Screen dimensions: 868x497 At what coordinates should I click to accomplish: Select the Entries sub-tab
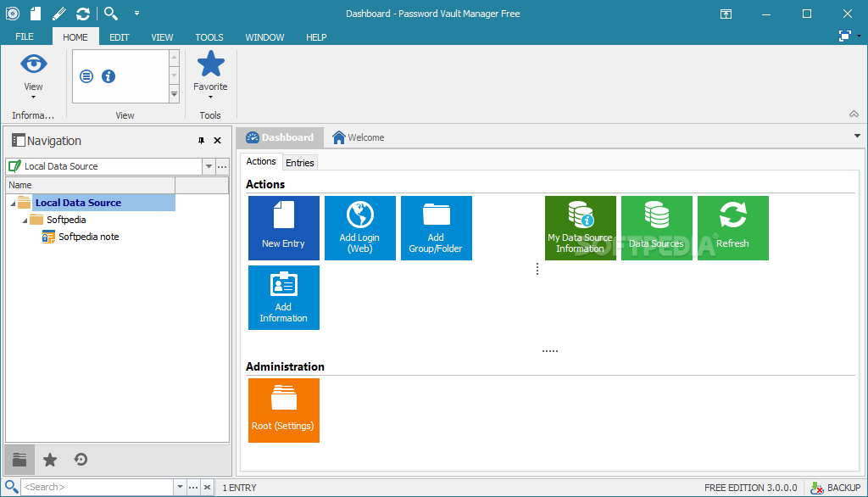300,162
